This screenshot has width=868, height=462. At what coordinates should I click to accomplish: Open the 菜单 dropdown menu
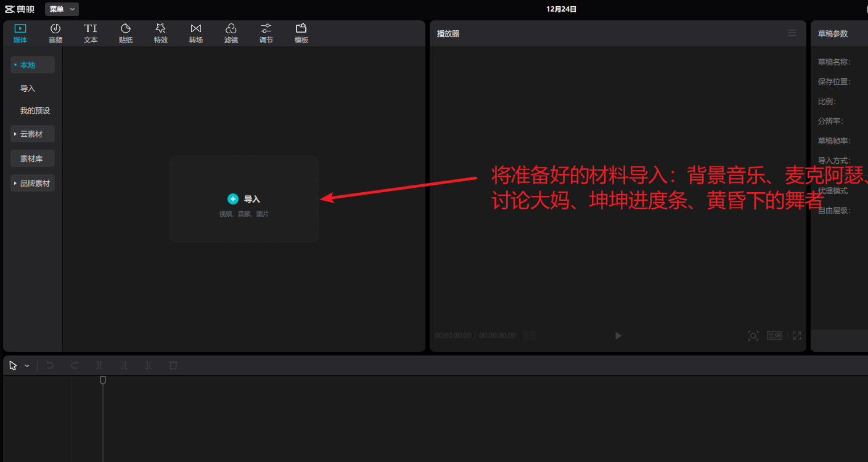pyautogui.click(x=62, y=9)
